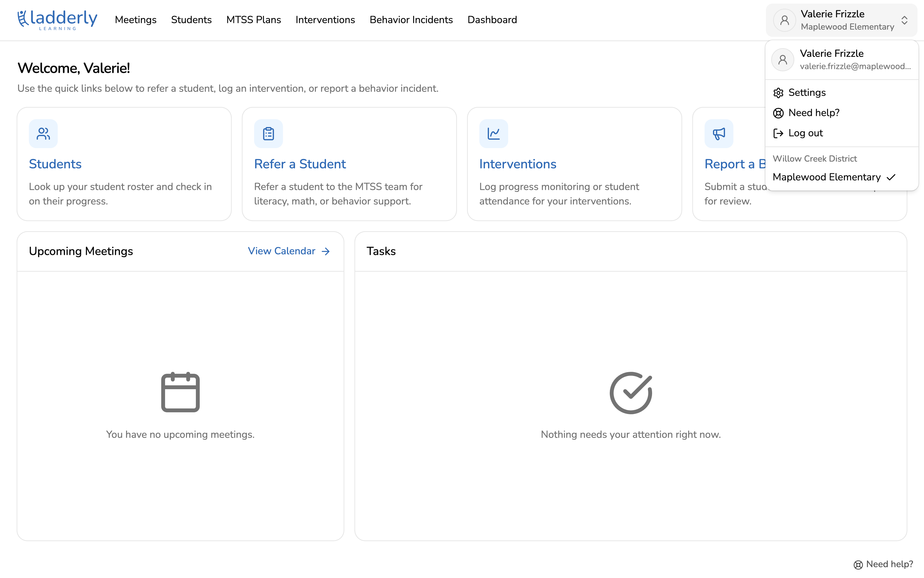Click the 'You have no upcoming meetings.' text
Screen dimensions: 924x578
[x=180, y=435]
